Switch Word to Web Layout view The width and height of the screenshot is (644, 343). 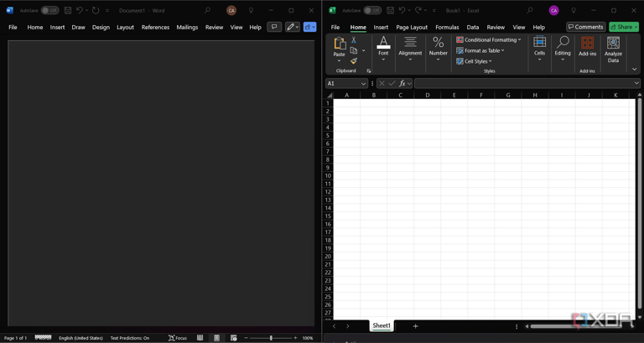[233, 338]
